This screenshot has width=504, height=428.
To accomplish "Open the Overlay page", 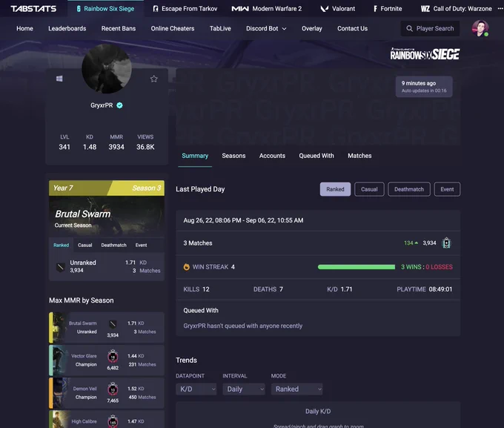I will (312, 29).
